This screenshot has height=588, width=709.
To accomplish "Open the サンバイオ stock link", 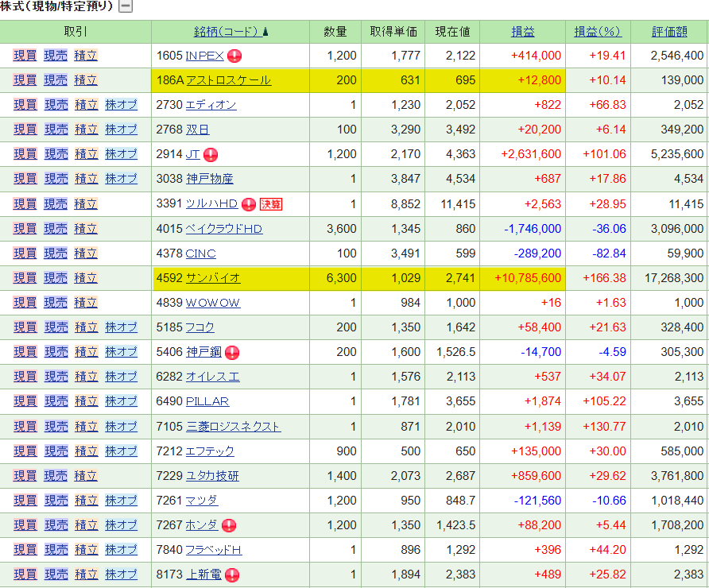I will [x=212, y=278].
